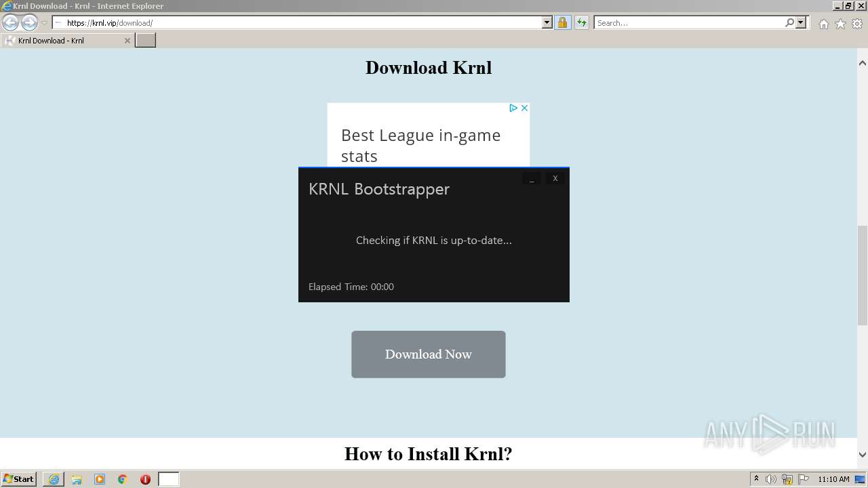Image resolution: width=868 pixels, height=488 pixels.
Task: Click the KRNL Bootstrapper title text
Action: [x=379, y=189]
